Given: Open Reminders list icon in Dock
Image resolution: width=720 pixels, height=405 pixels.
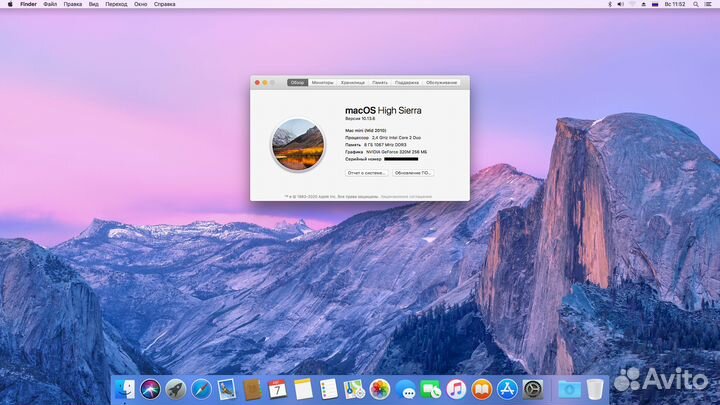Looking at the screenshot, I should (x=329, y=389).
